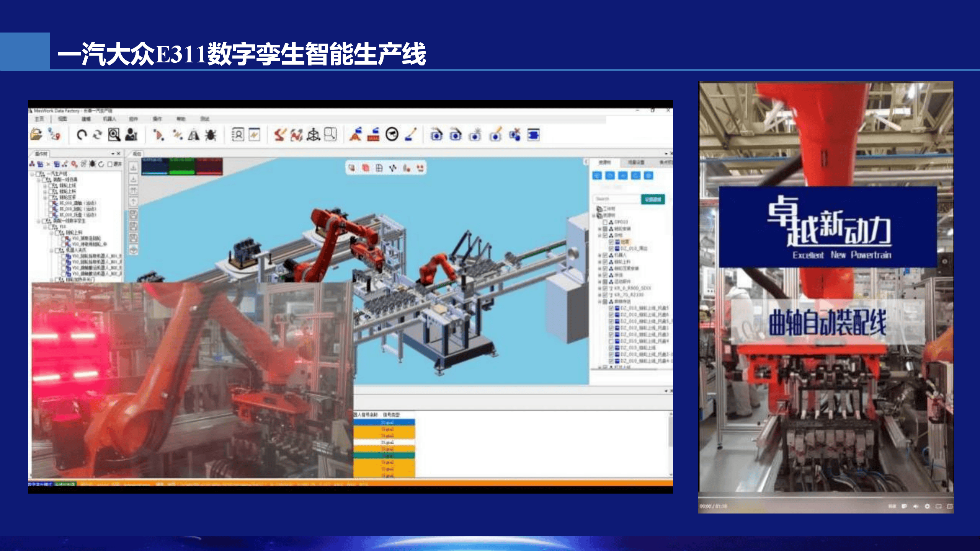This screenshot has height=551, width=980.
Task: Click the orange cone with blue robot icon
Action: point(356,134)
